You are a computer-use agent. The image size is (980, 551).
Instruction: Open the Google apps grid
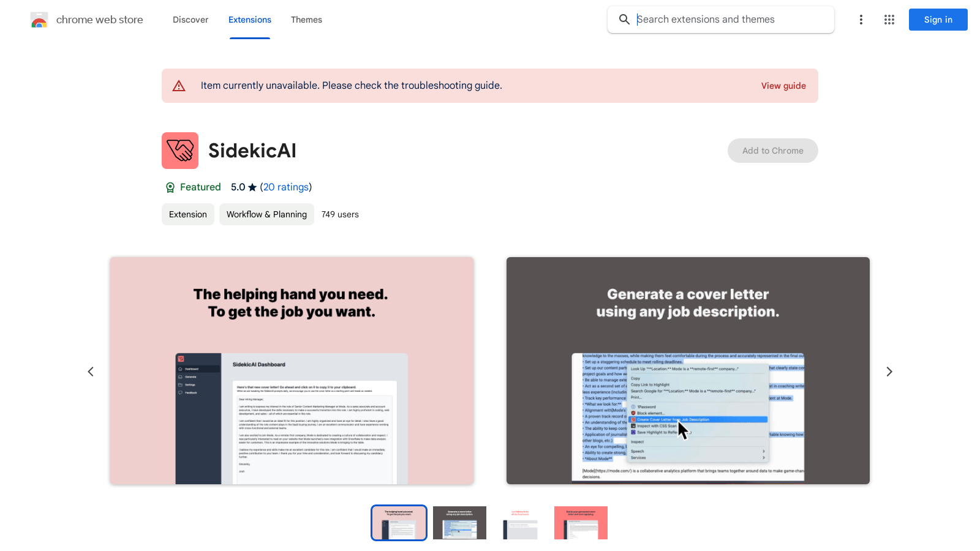[889, 20]
